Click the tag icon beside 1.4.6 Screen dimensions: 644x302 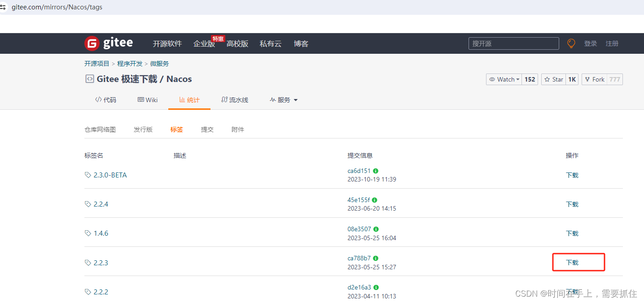click(88, 233)
